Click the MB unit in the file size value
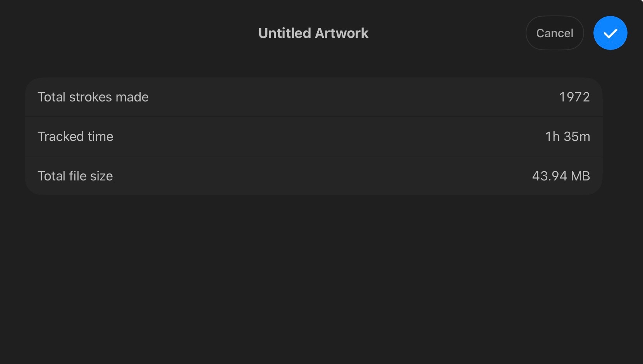 [580, 176]
